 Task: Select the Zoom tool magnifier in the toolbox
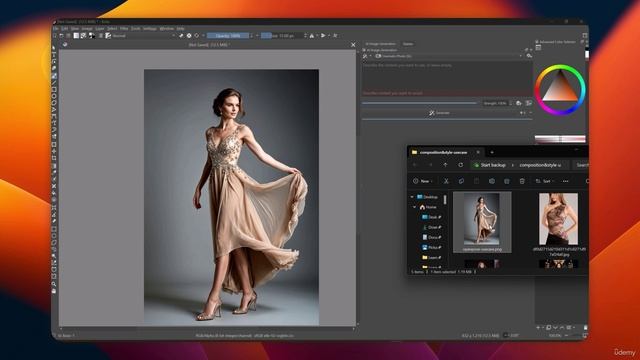click(54, 284)
